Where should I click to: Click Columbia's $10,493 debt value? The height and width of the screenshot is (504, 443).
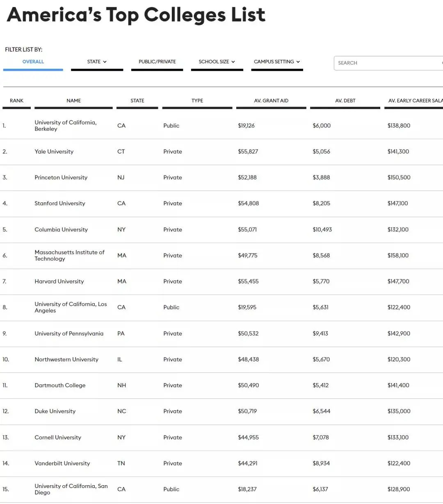[322, 229]
